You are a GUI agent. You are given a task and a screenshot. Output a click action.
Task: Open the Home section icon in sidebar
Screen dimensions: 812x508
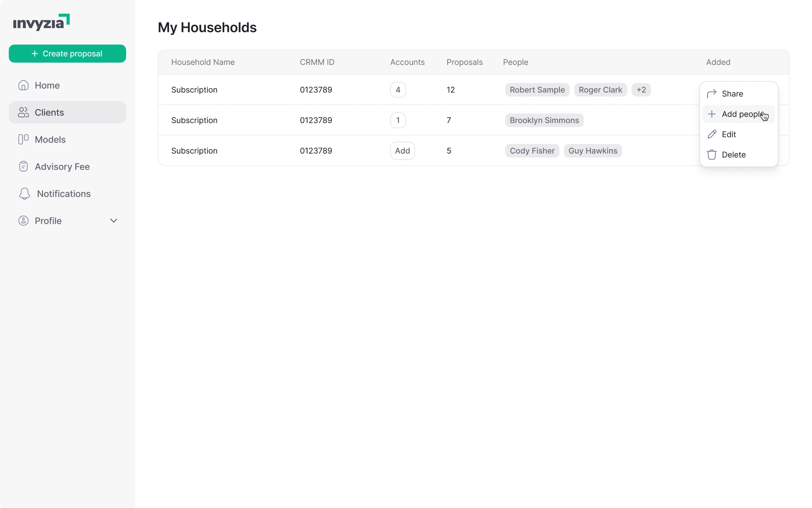(23, 85)
